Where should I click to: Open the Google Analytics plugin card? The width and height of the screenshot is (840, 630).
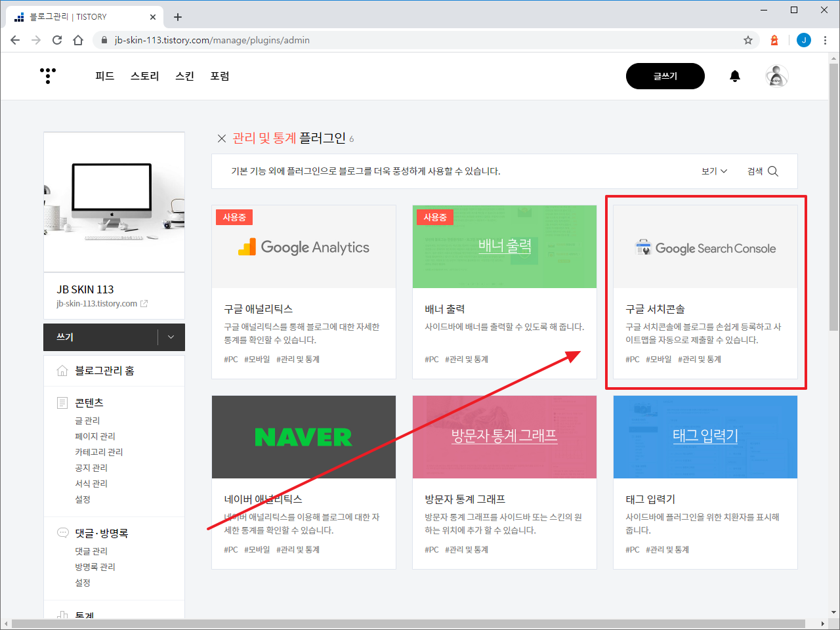click(x=304, y=292)
